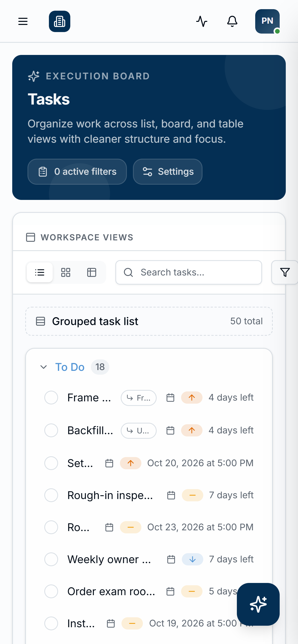Switch to board grid view tab

[66, 272]
